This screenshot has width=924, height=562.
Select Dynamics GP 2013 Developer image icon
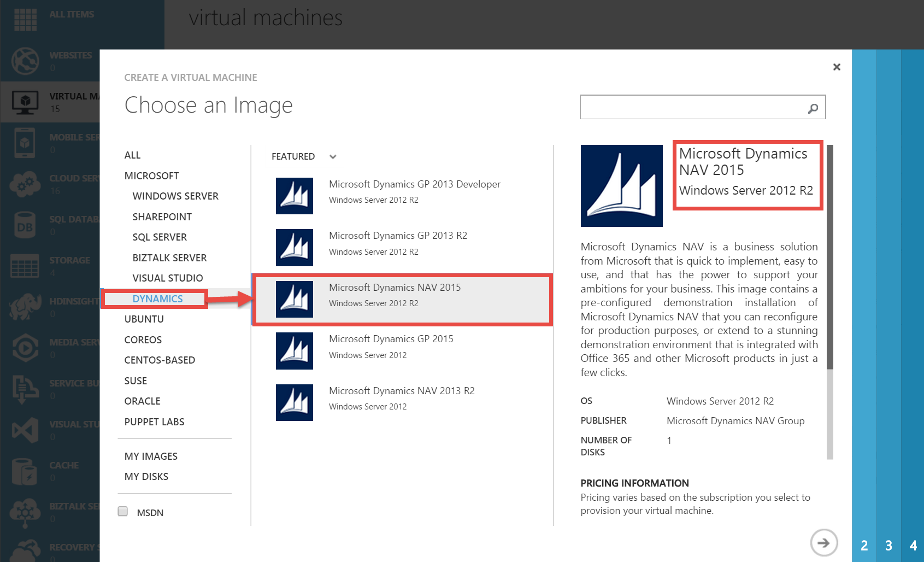tap(295, 196)
